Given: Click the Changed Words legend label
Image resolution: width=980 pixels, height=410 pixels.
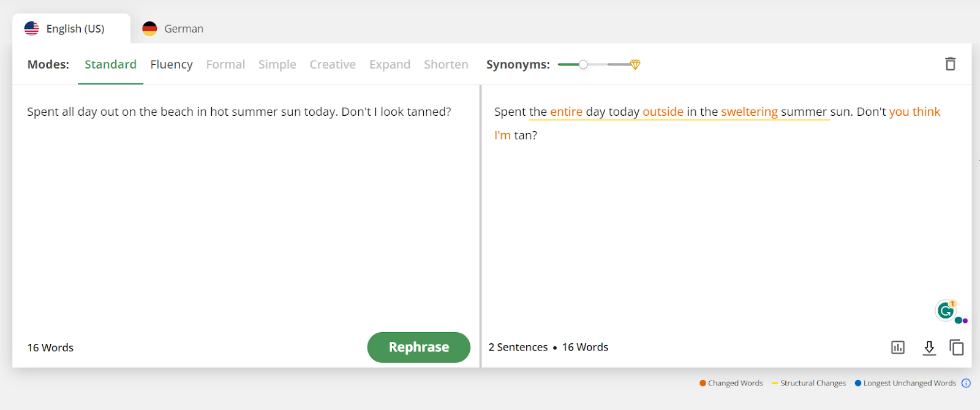Looking at the screenshot, I should [735, 383].
